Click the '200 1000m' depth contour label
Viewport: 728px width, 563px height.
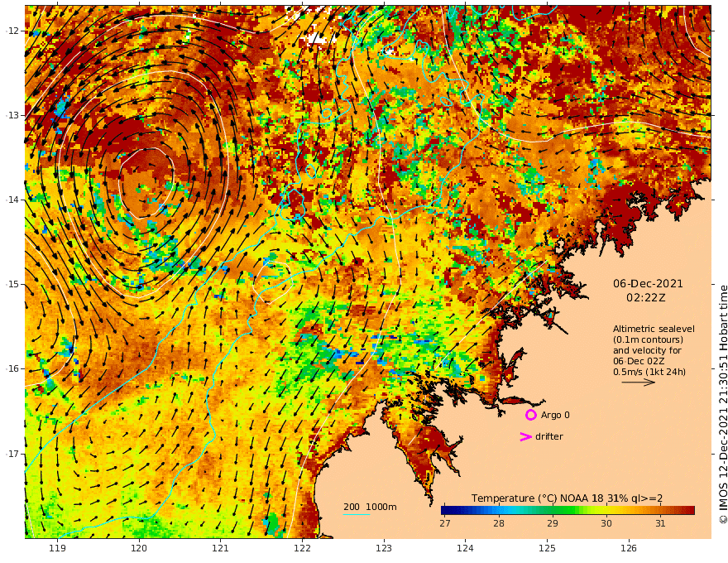pos(370,507)
